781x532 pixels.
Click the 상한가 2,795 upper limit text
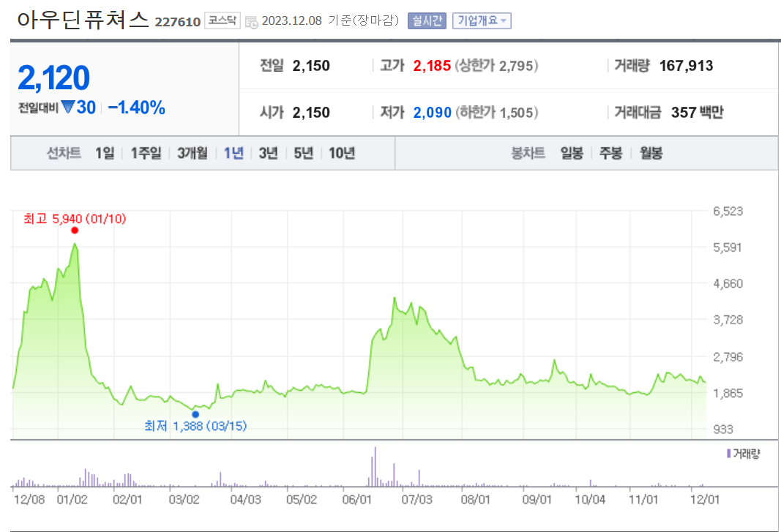(496, 66)
